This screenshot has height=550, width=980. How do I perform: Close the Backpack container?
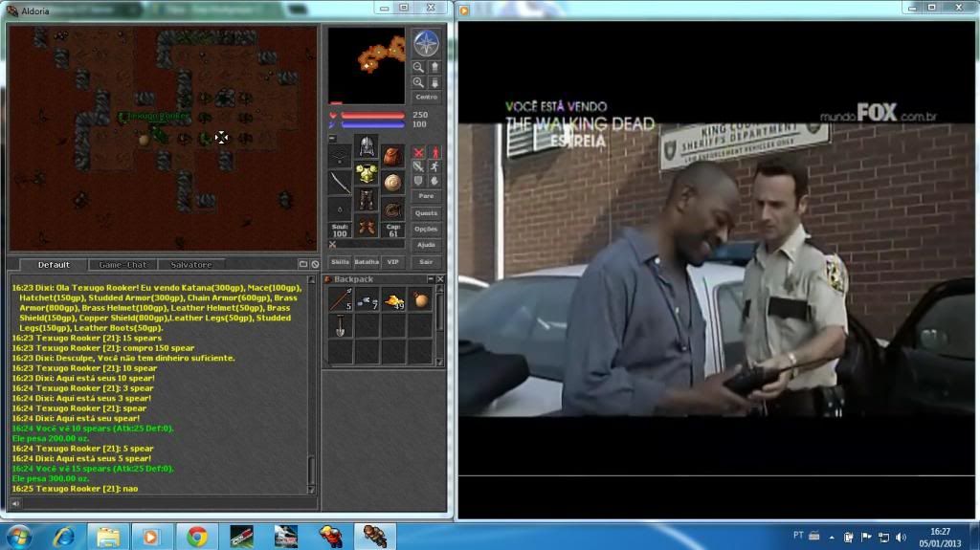(440, 278)
